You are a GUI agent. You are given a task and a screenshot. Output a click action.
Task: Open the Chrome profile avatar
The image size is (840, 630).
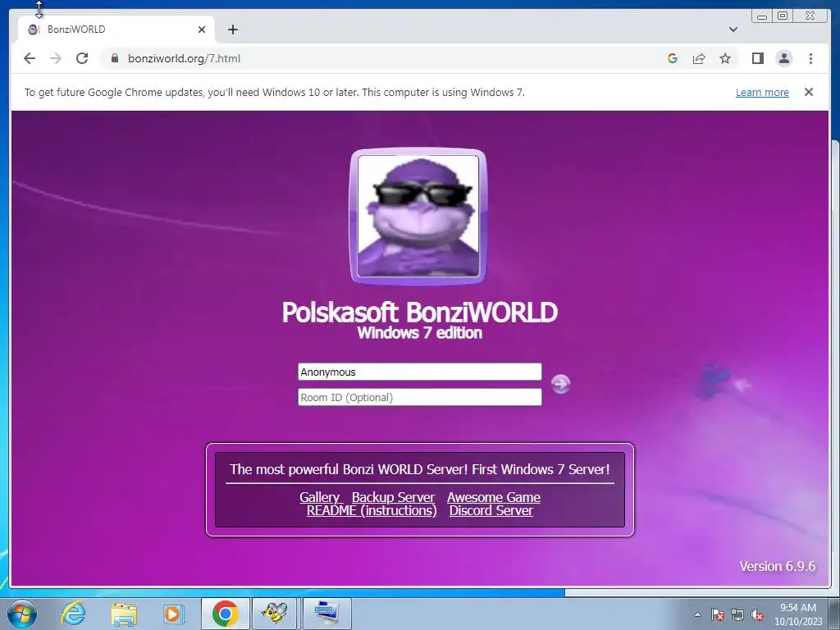783,58
